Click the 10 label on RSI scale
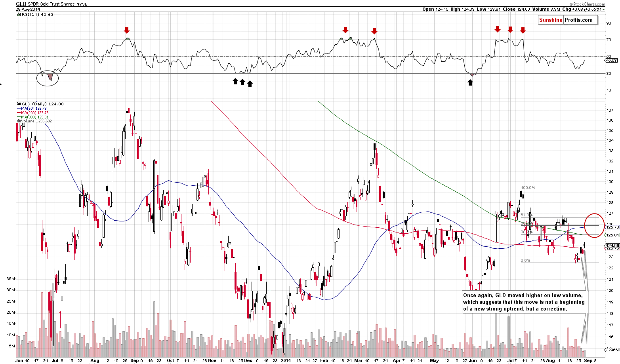 tap(609, 90)
